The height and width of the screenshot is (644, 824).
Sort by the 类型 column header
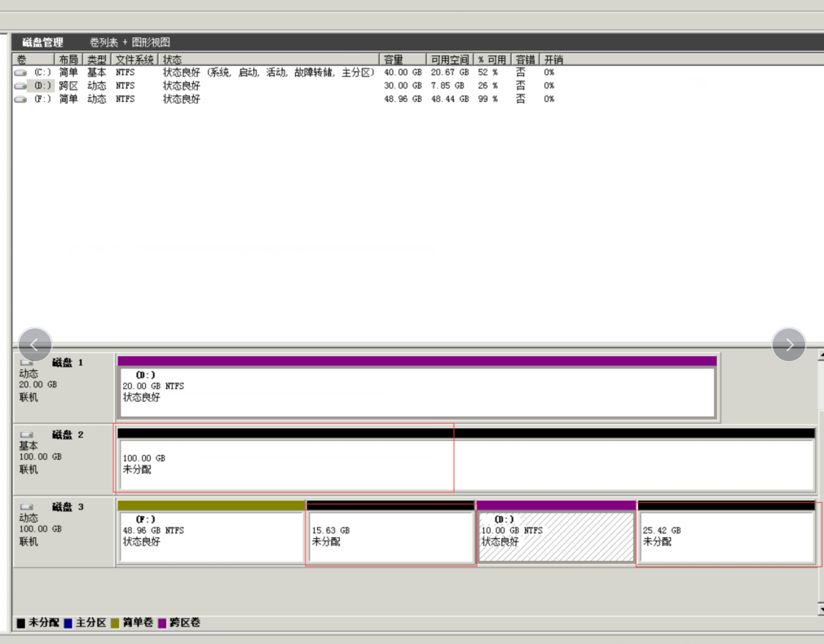click(97, 60)
